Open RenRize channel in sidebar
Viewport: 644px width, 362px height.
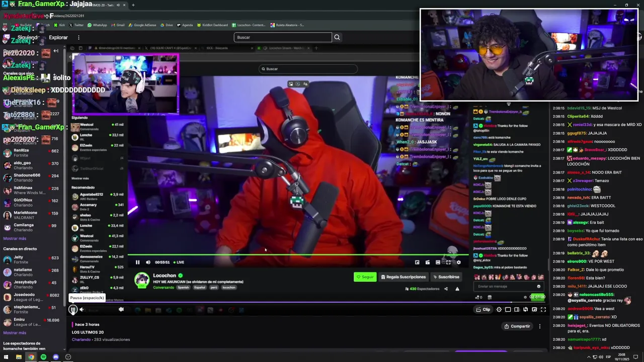pos(31,153)
